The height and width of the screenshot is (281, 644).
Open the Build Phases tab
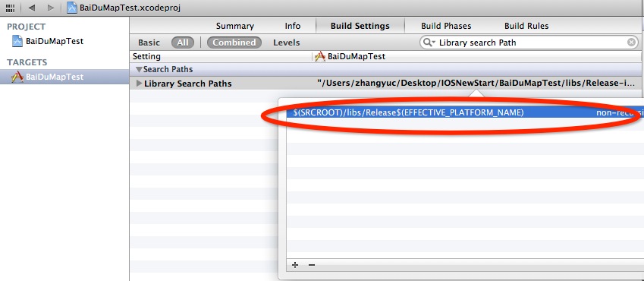(446, 26)
